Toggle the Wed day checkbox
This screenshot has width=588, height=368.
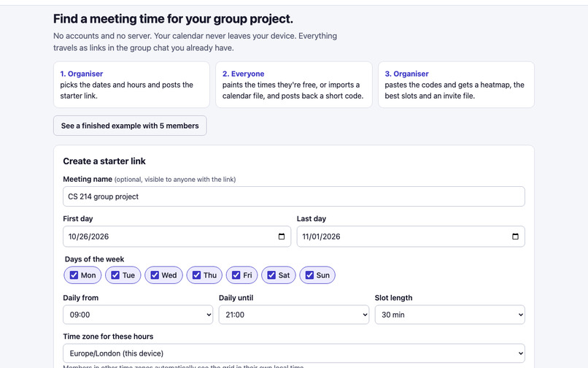[155, 275]
